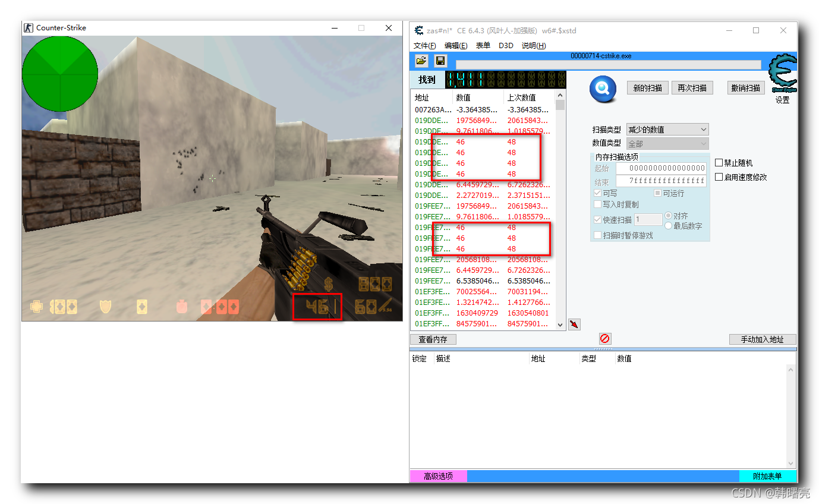Click the 起始 address input field
The width and height of the screenshot is (819, 504).
661,168
